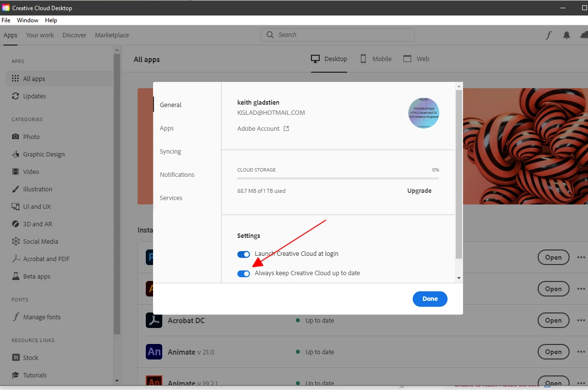Toggle Launch Creative Cloud at login

(x=244, y=254)
